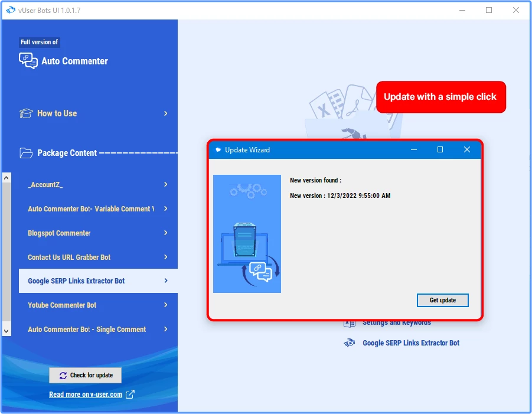Expand the Google SERP Links Extractor Bot chevron
This screenshot has width=532, height=414.
click(165, 281)
